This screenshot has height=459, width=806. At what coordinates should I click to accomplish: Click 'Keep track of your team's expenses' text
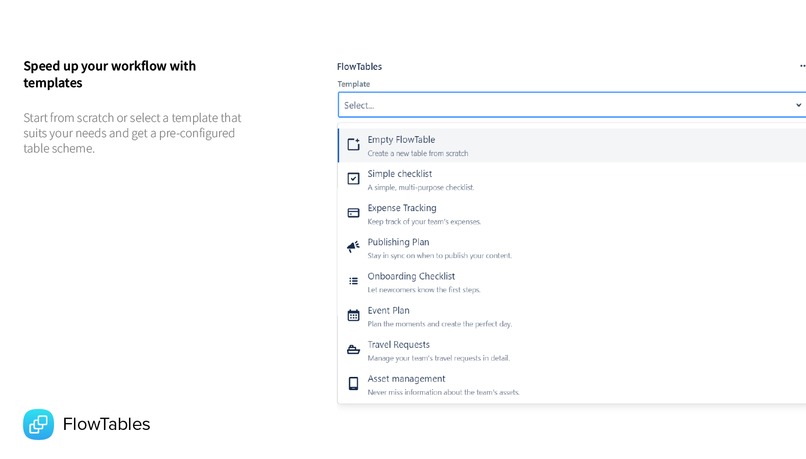point(424,222)
